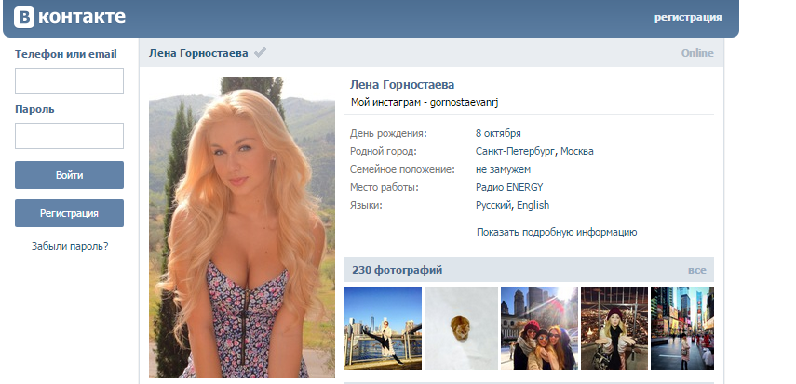Open the hamster-on-snow photo thumbnail

(461, 328)
